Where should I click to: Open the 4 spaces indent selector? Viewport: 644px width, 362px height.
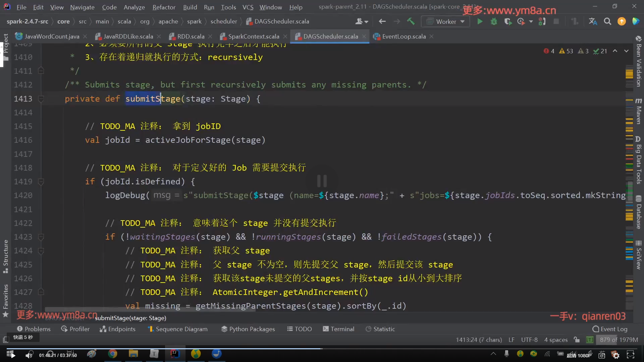[x=556, y=340]
